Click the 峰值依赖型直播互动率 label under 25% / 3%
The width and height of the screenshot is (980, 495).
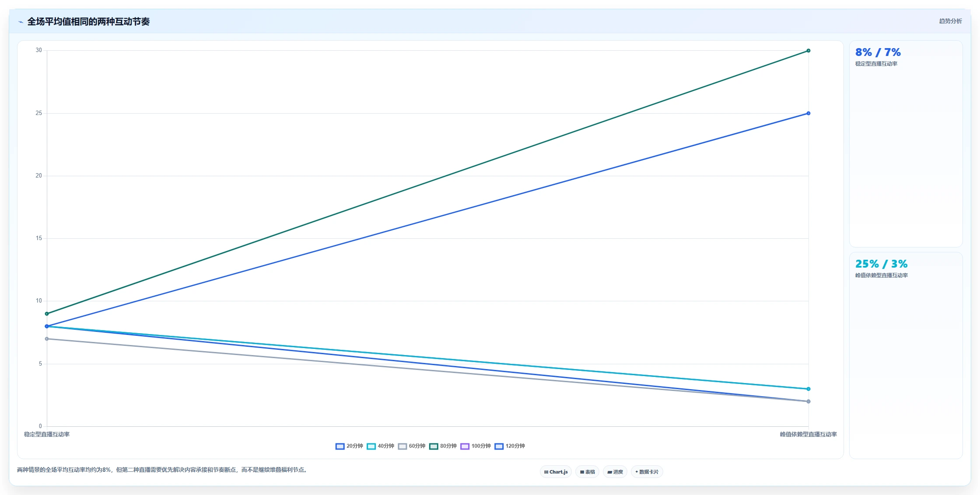(882, 275)
